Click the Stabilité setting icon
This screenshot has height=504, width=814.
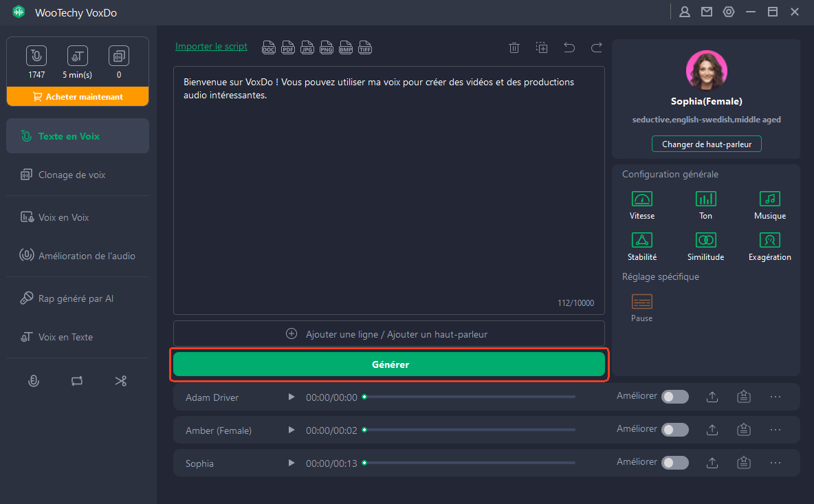(641, 241)
